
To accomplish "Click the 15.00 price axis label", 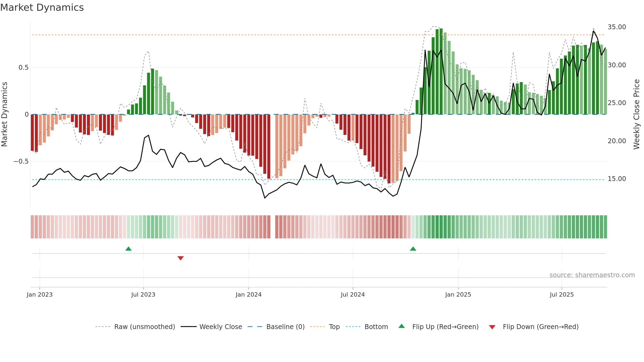I will click(x=617, y=179).
